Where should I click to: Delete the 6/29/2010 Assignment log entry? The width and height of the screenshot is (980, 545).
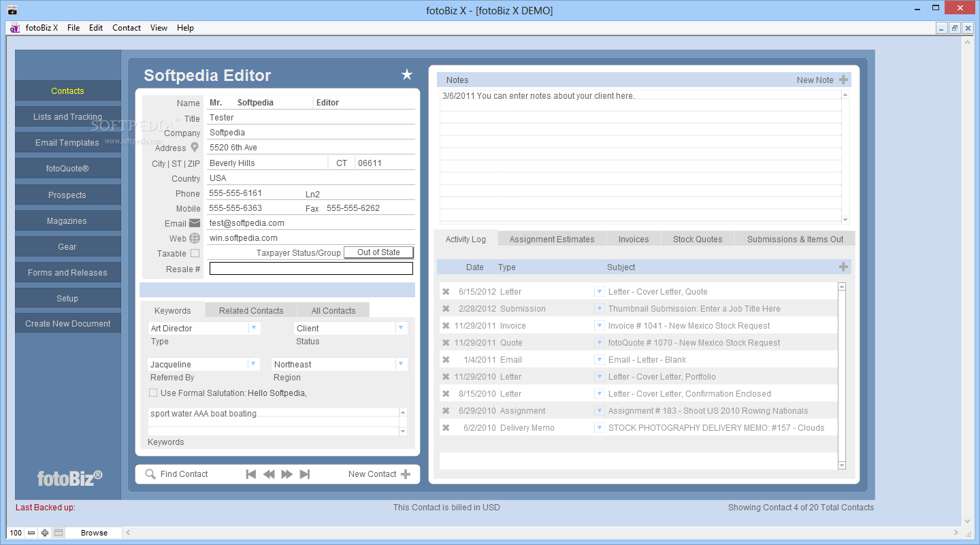pyautogui.click(x=446, y=410)
